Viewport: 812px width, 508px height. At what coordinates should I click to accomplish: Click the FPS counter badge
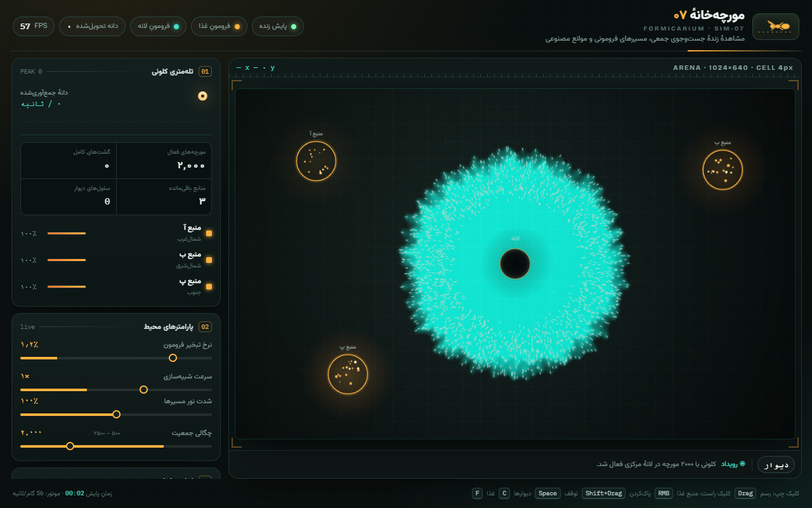34,27
